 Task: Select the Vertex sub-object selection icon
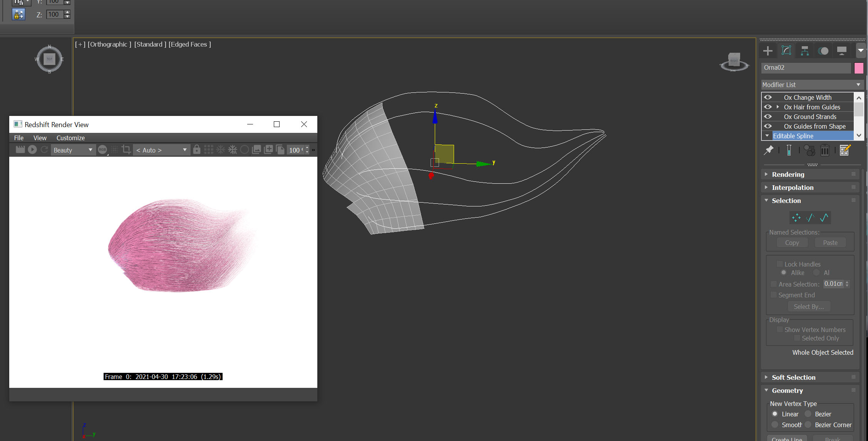[796, 218]
